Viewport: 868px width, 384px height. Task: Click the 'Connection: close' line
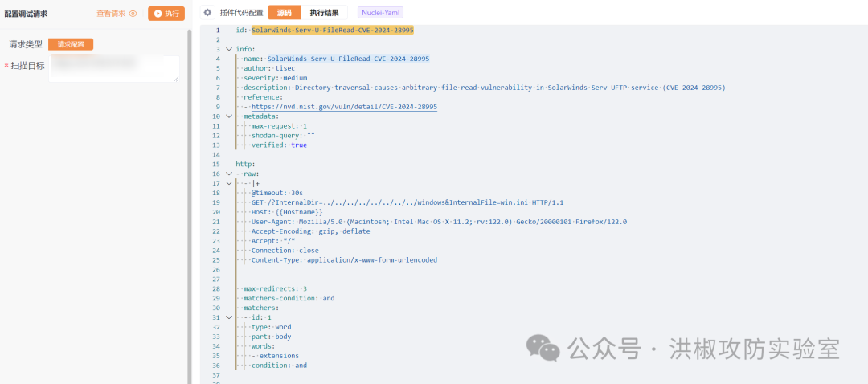[285, 251]
